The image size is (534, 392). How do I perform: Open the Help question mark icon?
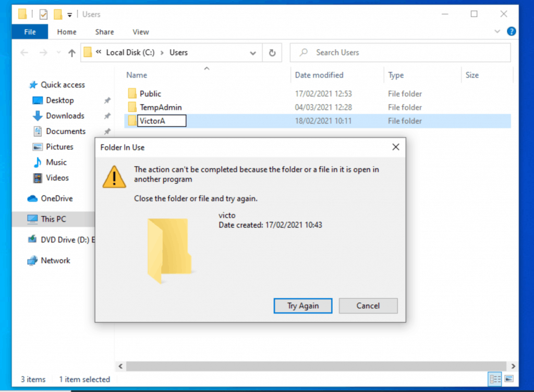511,31
